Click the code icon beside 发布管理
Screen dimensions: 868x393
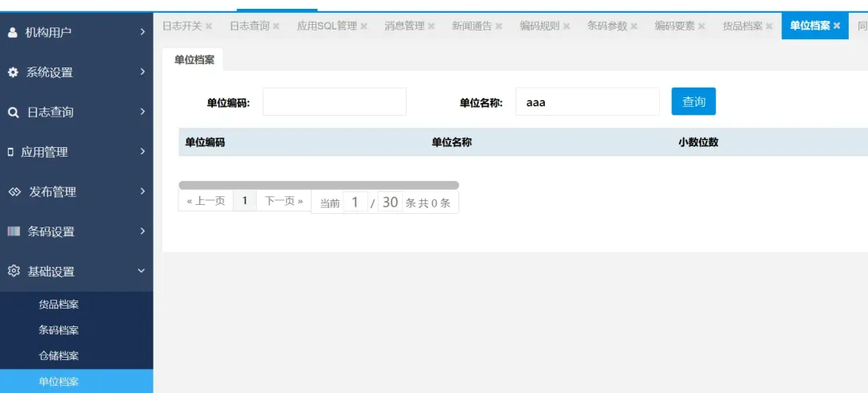tap(14, 192)
